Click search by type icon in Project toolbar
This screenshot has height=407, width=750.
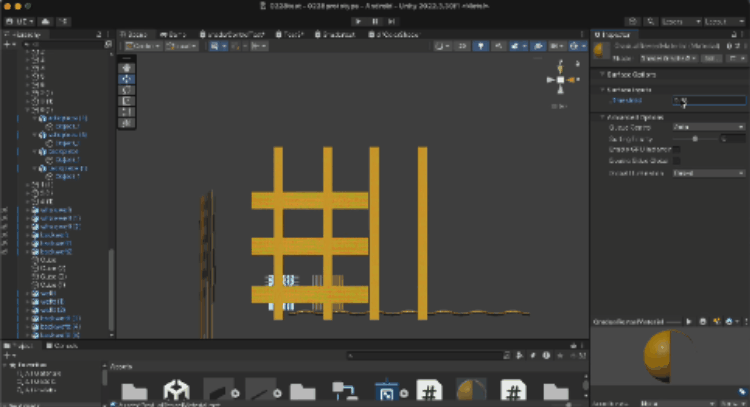pyautogui.click(x=519, y=355)
